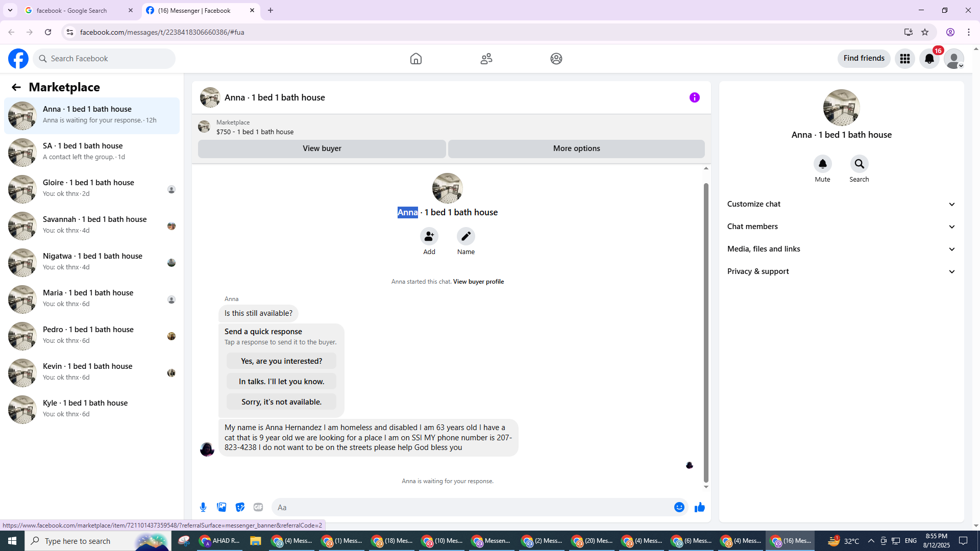Send "Yes, are you interested?" quick response
The image size is (980, 551).
[x=281, y=361]
